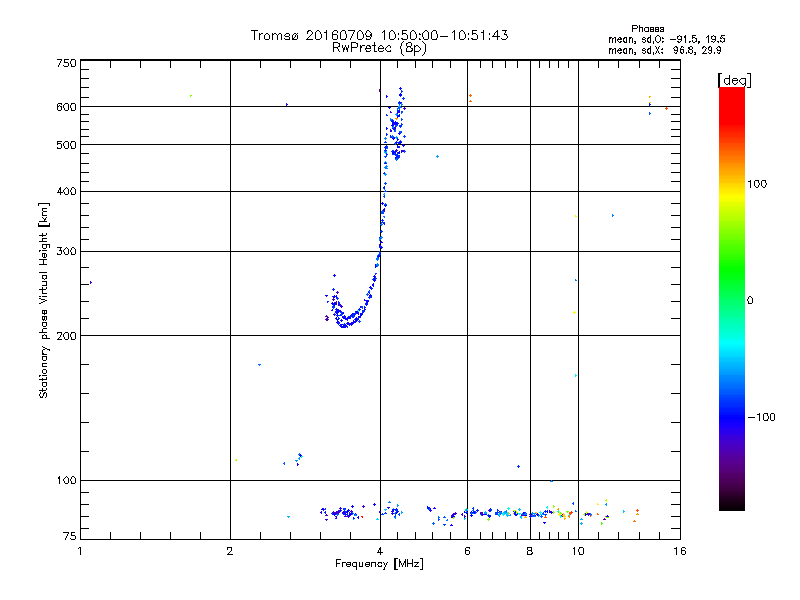
Task: Click the y-axis '300' tick label
Action: pyautogui.click(x=66, y=252)
